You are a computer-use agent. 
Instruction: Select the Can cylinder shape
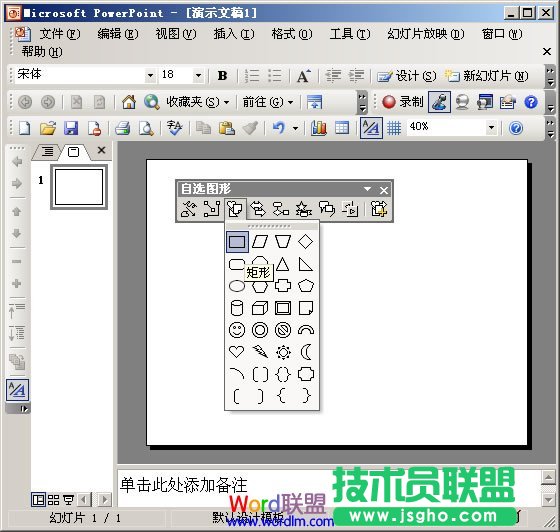(237, 308)
